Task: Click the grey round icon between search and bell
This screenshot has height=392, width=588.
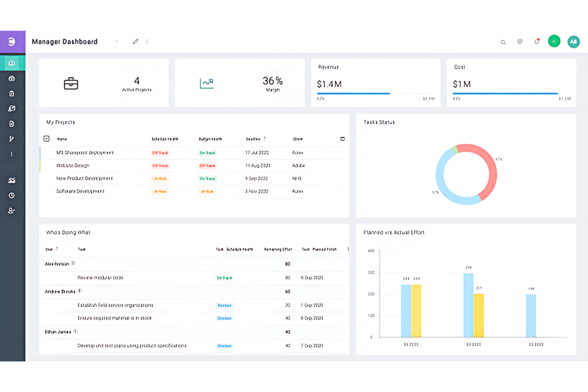Action: (520, 41)
